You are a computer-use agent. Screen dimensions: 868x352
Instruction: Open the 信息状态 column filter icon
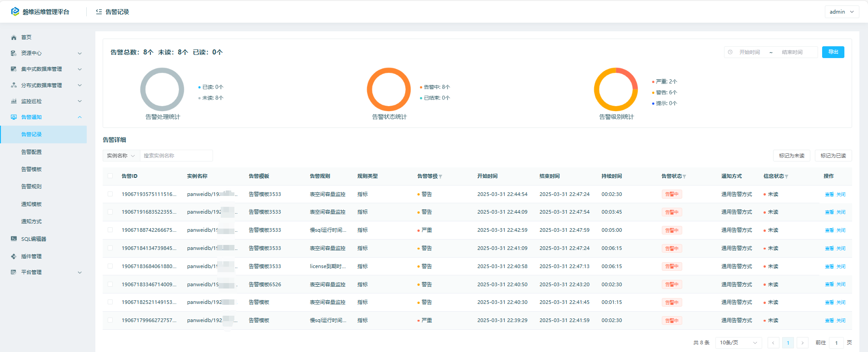point(787,176)
